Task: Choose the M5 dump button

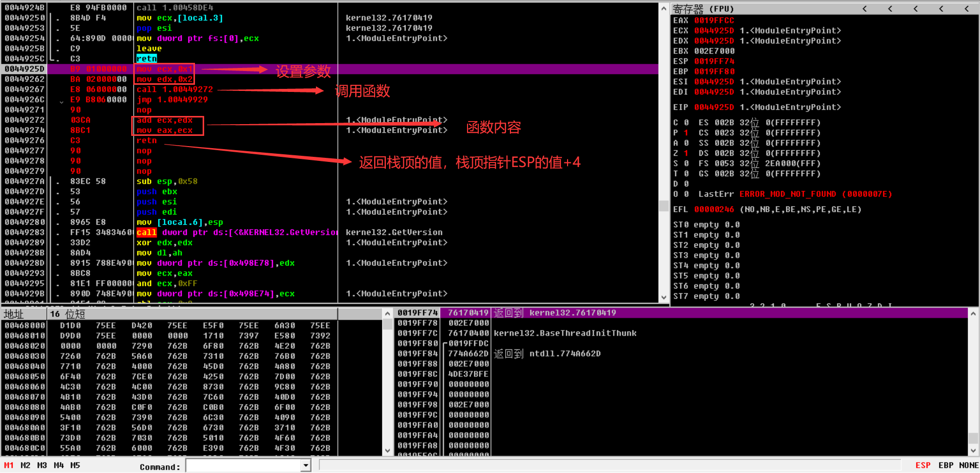Action: (x=75, y=465)
